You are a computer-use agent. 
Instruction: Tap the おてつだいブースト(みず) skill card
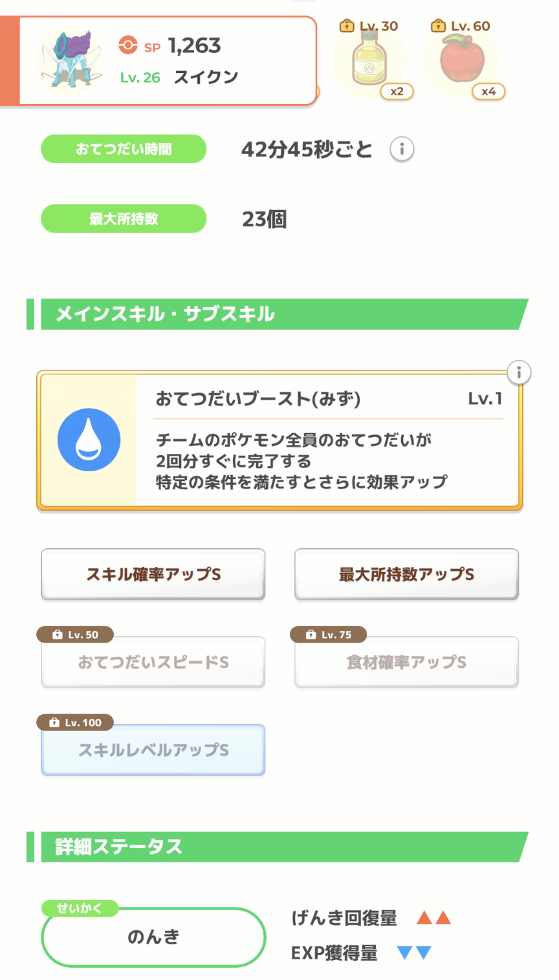279,441
